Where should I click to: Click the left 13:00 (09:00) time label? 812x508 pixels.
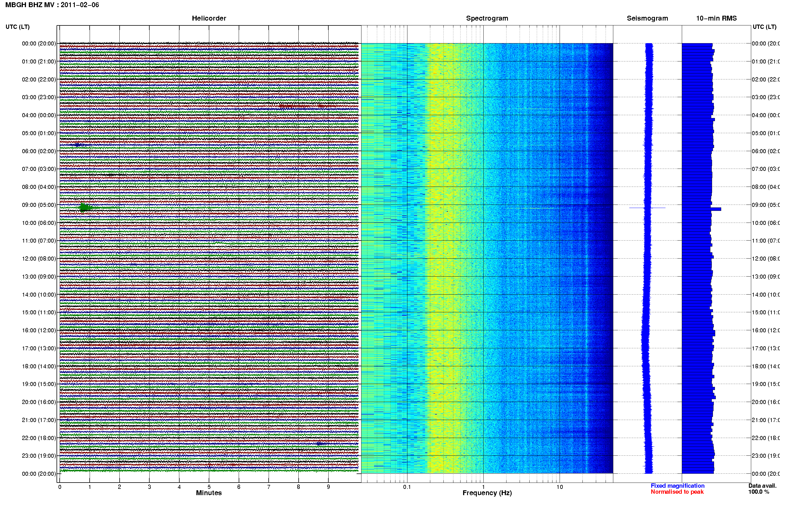[x=39, y=277]
